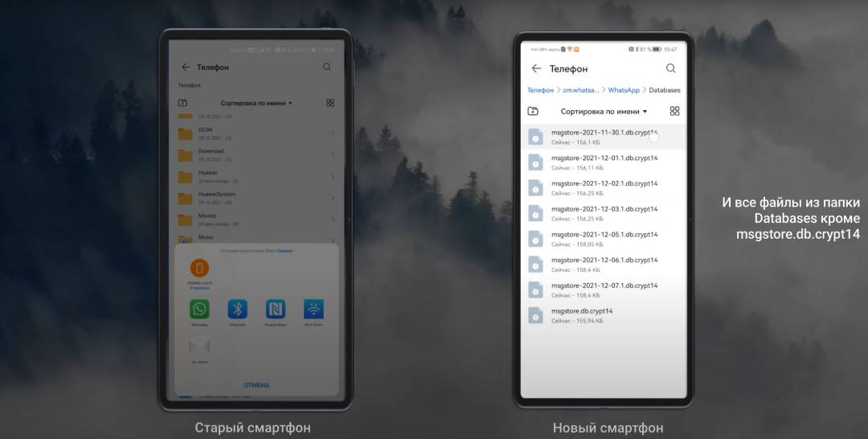Tap file icon of msgstore-2021-12-05.1.db.crypt14
The width and height of the screenshot is (868, 439).
coord(535,239)
